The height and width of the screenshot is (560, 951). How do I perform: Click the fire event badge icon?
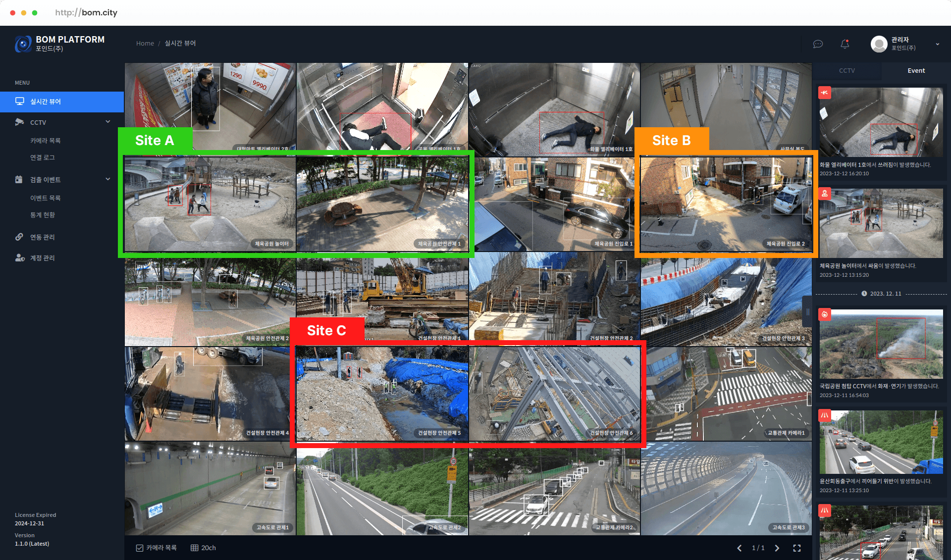point(825,314)
